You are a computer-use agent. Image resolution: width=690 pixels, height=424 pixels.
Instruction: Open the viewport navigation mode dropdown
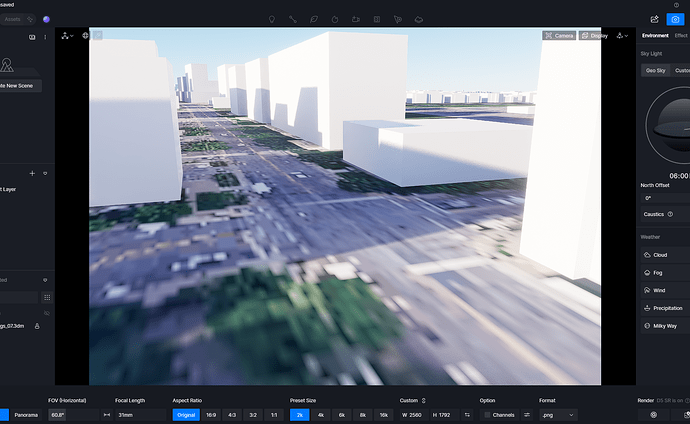(67, 36)
